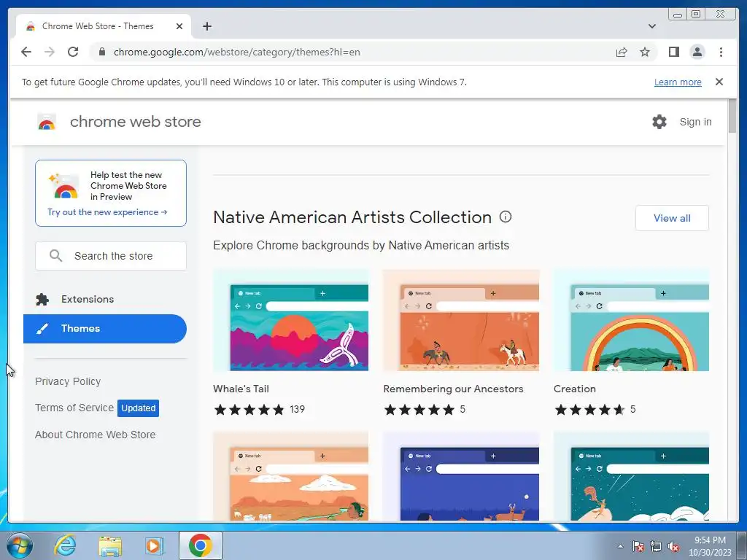
Task: Open the desert clouds theme thumbnail
Action: pos(290,476)
